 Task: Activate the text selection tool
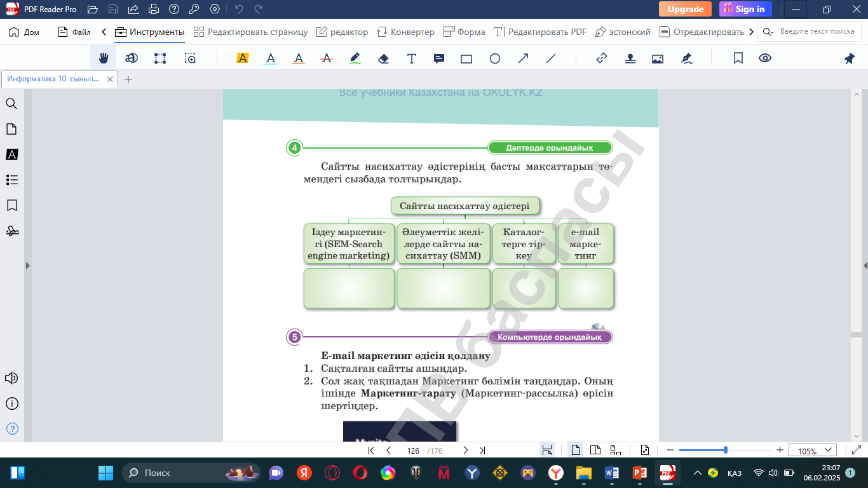[132, 58]
